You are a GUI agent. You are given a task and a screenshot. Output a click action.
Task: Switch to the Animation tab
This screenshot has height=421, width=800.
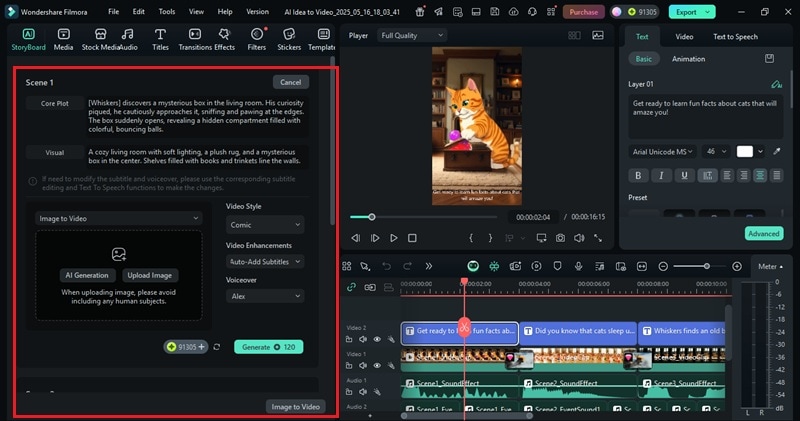(688, 59)
